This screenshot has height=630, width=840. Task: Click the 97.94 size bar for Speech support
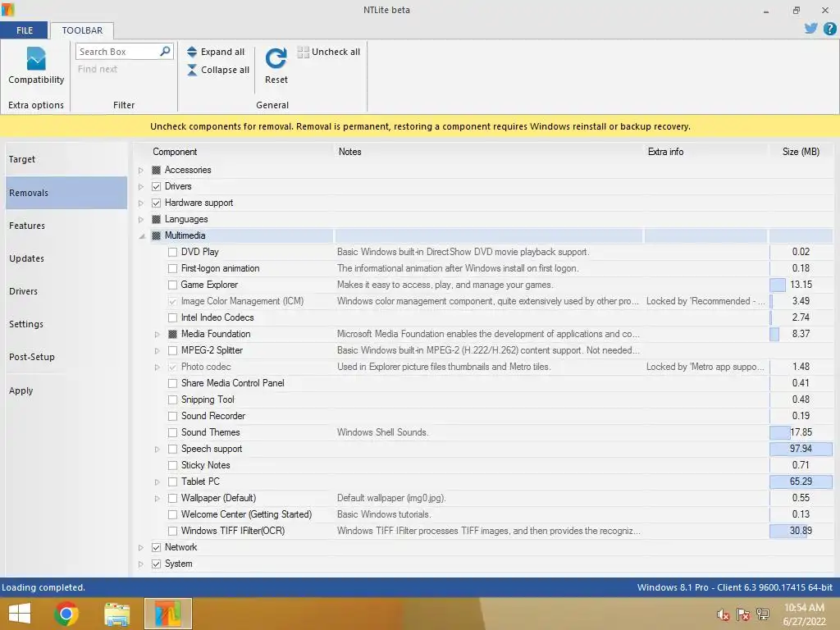[x=801, y=449]
